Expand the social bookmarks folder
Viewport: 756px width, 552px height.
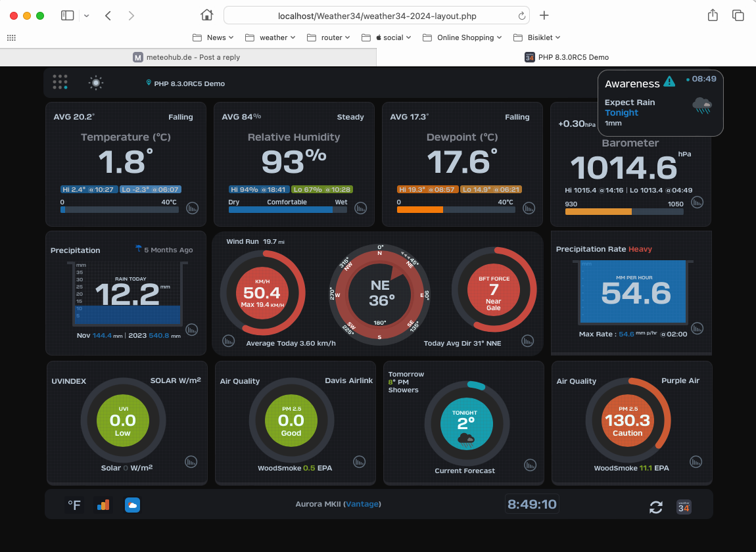coord(386,37)
